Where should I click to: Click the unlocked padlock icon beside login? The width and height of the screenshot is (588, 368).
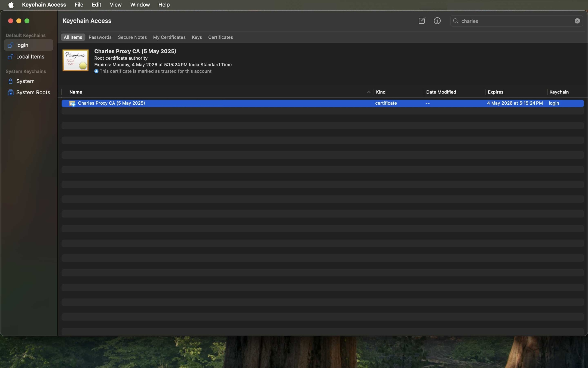coord(11,45)
